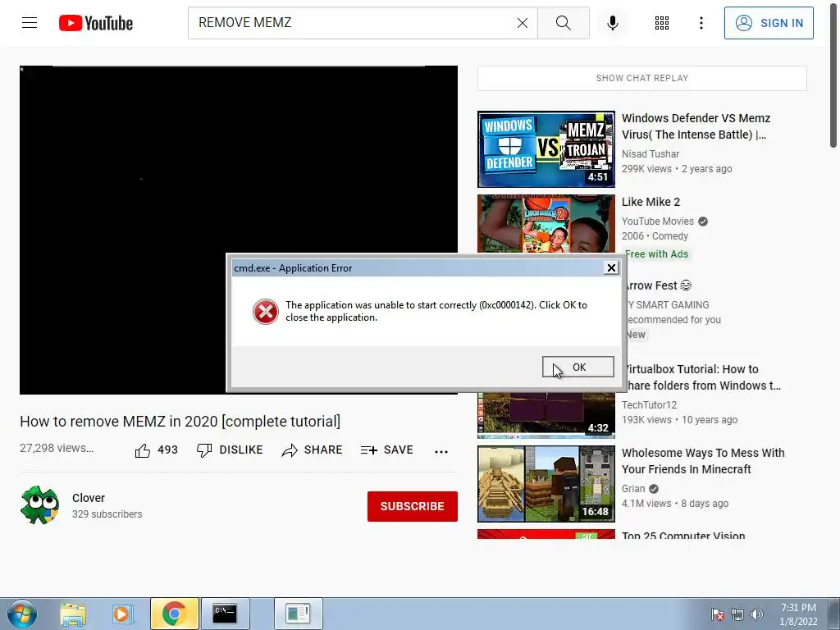Open more actions ellipsis below the video

441,452
